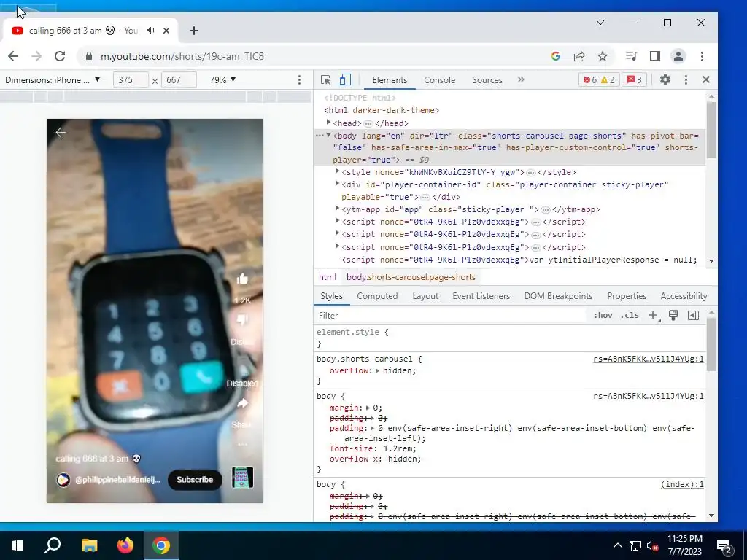Screen dimensions: 747x560
Task: Open DevTools customize kebab menu
Action: pyautogui.click(x=686, y=80)
